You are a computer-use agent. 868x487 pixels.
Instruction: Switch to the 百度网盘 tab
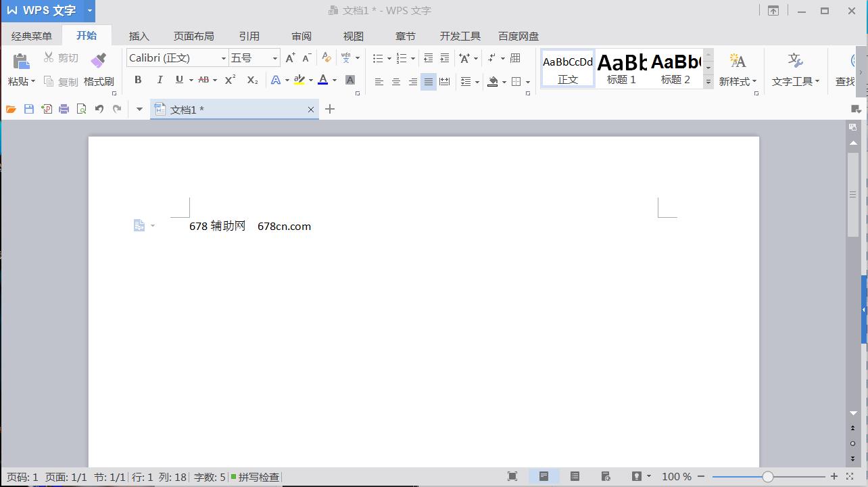point(519,36)
